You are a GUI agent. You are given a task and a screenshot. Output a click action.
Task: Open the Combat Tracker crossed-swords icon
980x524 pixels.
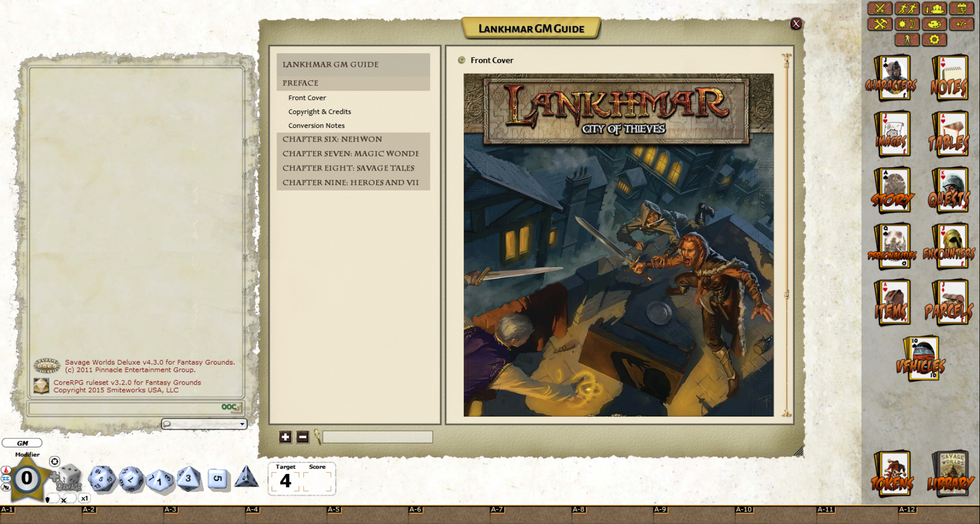pos(879,8)
